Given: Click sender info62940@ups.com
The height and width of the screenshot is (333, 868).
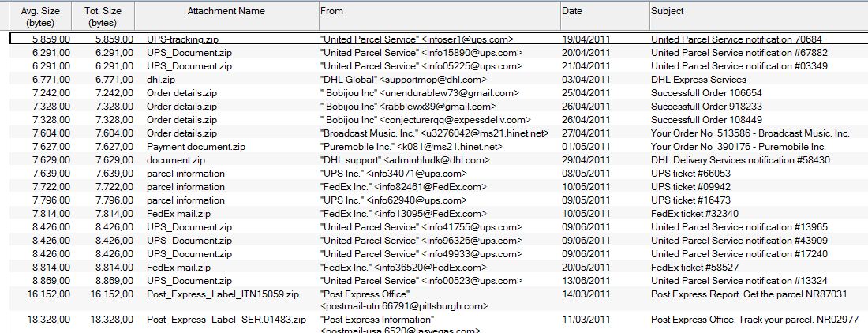Looking at the screenshot, I should [x=417, y=200].
